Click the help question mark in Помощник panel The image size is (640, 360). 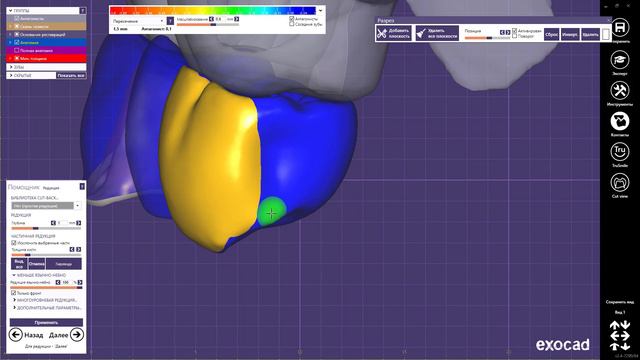point(82,187)
